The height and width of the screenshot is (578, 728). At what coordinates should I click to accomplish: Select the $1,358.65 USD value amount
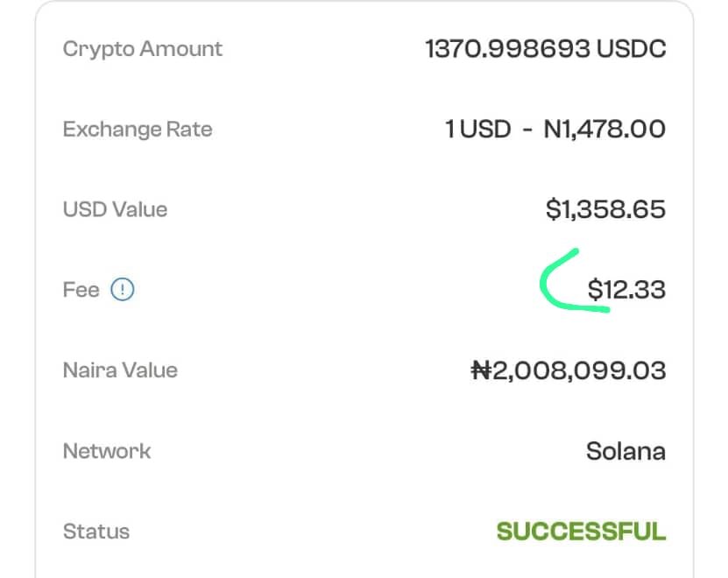pos(605,210)
